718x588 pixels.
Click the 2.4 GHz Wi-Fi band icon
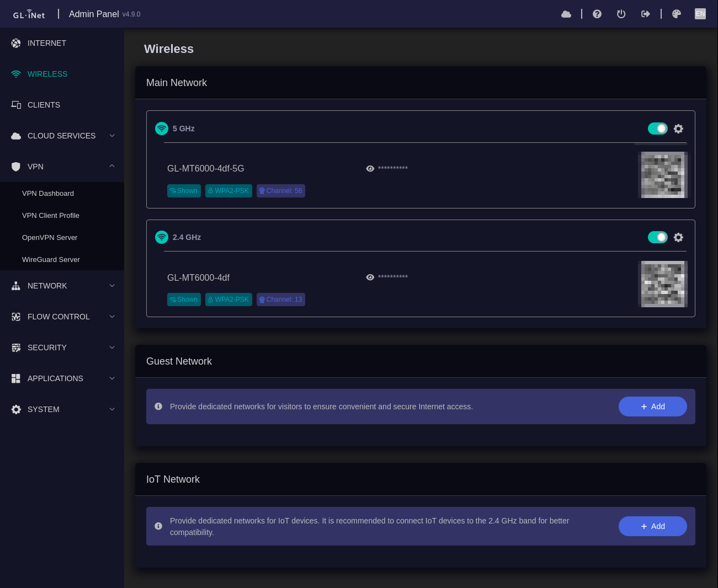tap(162, 237)
